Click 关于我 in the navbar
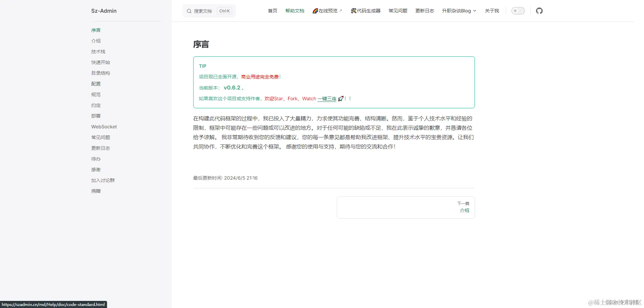This screenshot has height=308, width=644. click(x=492, y=11)
